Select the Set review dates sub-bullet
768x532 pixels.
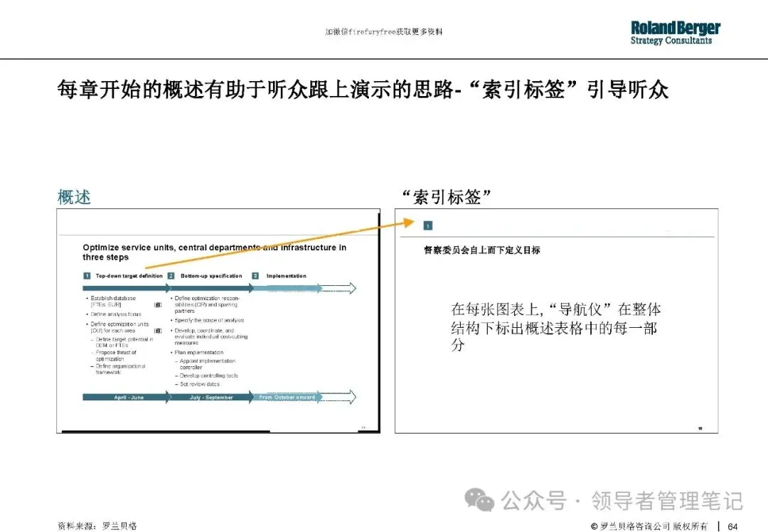[198, 384]
